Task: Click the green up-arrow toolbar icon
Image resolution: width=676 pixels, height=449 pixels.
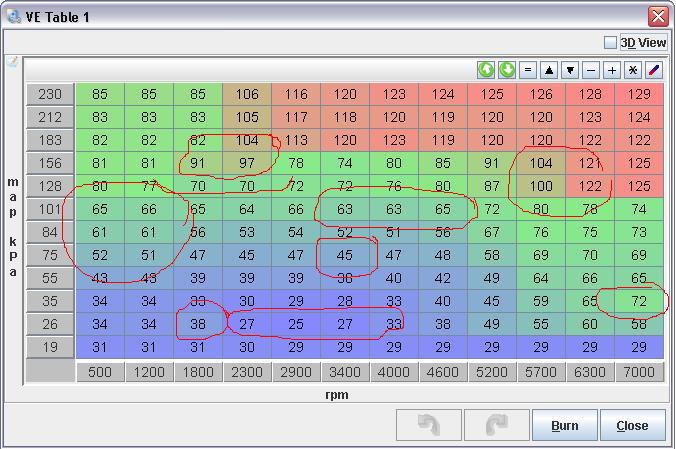Action: [486, 70]
